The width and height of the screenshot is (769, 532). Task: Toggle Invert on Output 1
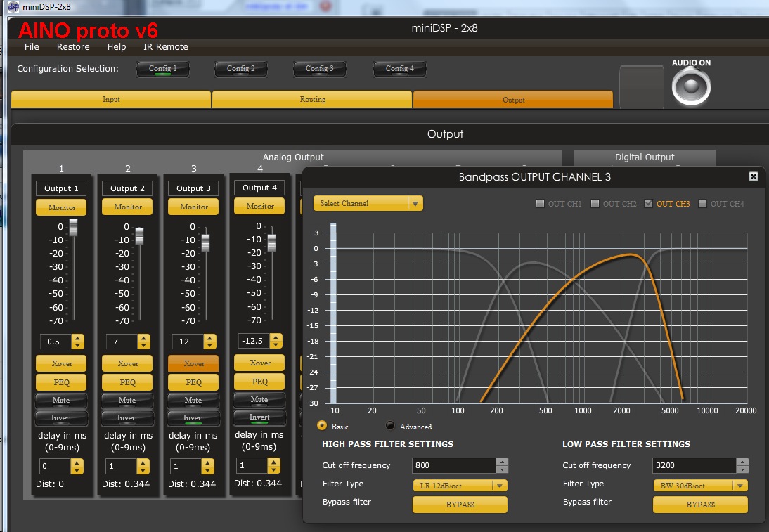(x=61, y=418)
